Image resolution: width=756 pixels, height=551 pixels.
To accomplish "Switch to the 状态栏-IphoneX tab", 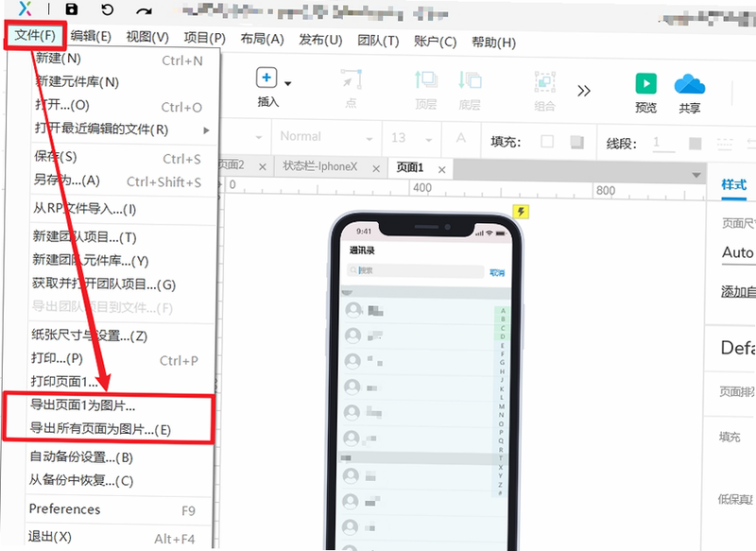I will (x=320, y=166).
